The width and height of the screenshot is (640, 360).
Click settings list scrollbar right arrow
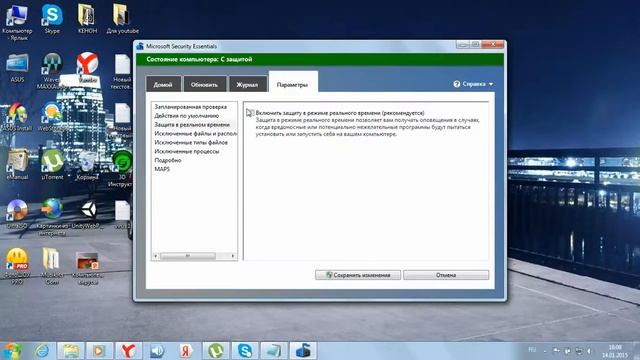point(233,256)
